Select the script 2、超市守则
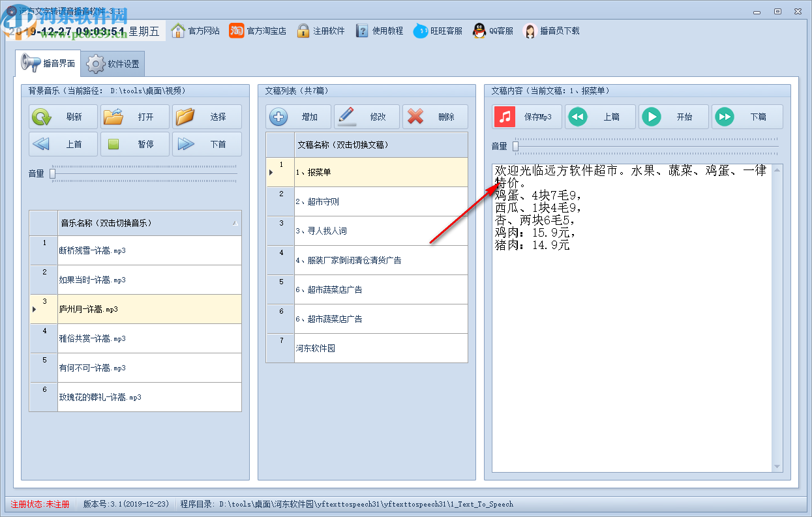 [x=381, y=201]
